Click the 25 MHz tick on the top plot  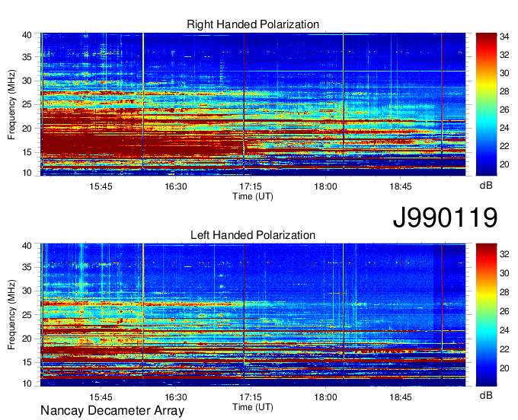tap(27, 104)
